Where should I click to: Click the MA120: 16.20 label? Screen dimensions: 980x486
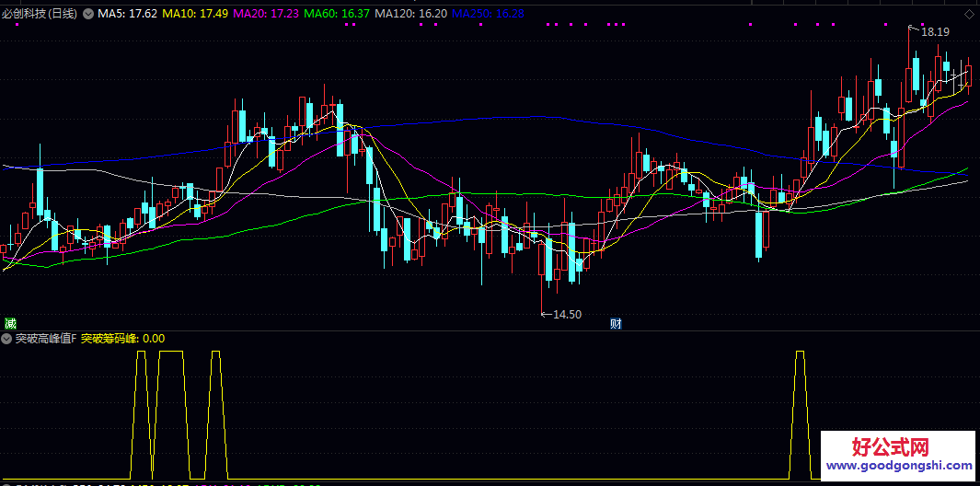click(412, 14)
